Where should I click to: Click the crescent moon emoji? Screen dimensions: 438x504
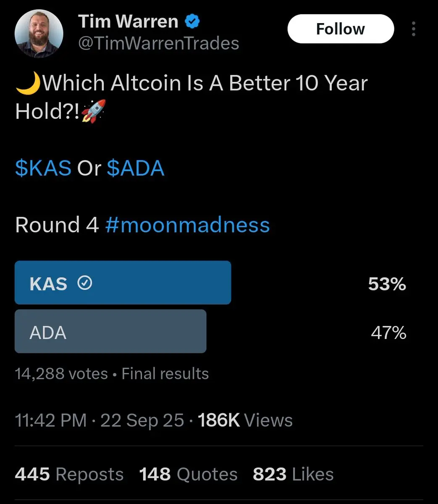[28, 82]
